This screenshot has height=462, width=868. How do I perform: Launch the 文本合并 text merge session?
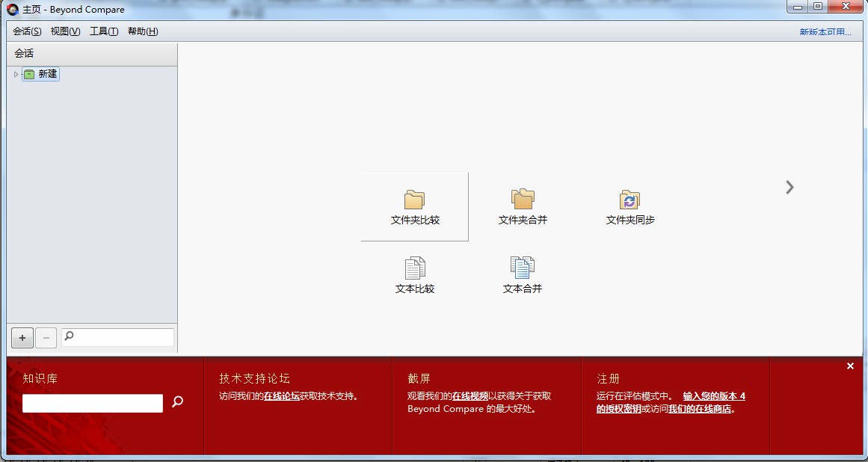[x=522, y=275]
